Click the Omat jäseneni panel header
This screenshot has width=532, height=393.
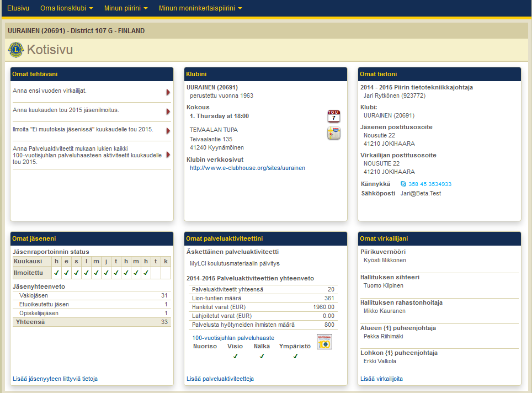92,238
